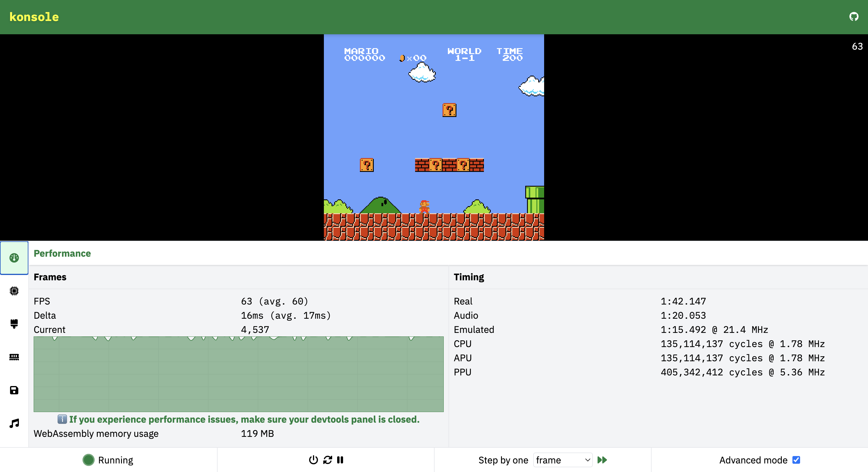868x472 pixels.
Task: Open the step unit 'frame' dropdown
Action: tap(563, 460)
